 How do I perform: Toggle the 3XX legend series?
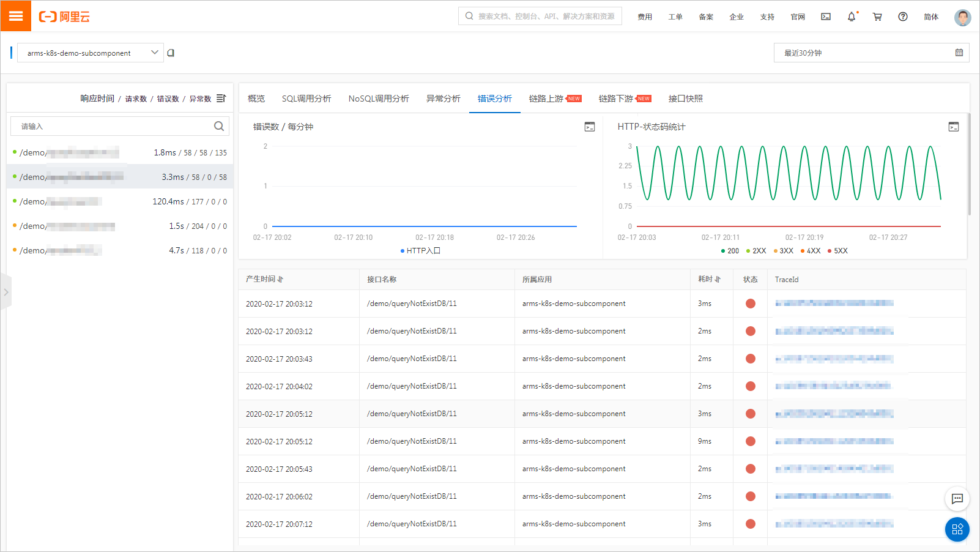click(784, 251)
